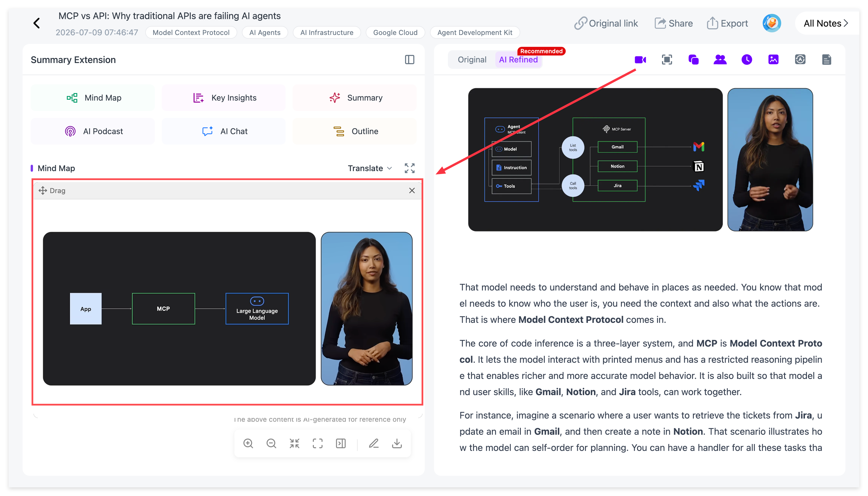Open the Agent and MCP Server diagram image
This screenshot has width=868, height=496.
pyautogui.click(x=595, y=160)
